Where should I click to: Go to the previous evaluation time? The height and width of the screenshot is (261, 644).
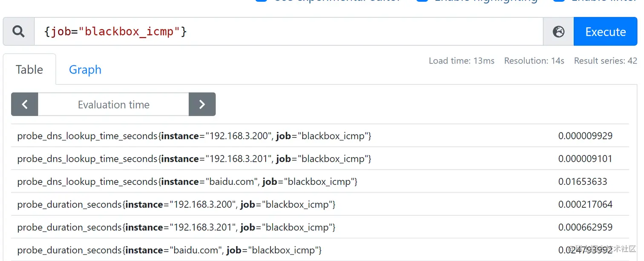coord(25,104)
